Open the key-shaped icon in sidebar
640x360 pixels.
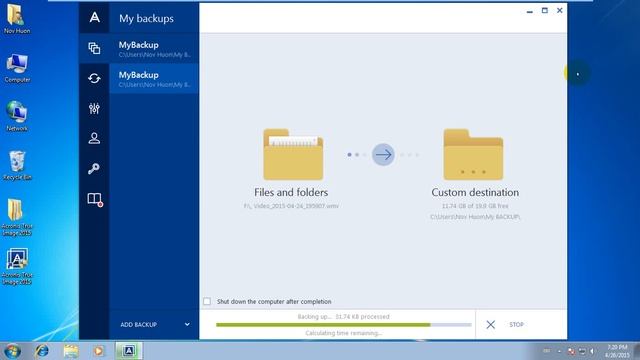[93, 169]
